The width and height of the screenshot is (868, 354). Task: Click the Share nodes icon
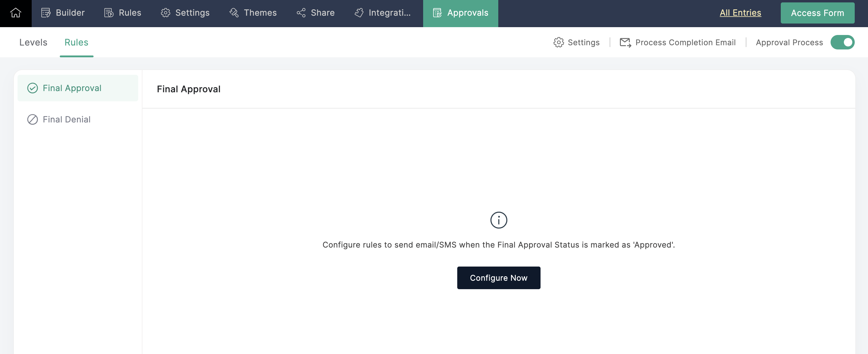(x=301, y=13)
